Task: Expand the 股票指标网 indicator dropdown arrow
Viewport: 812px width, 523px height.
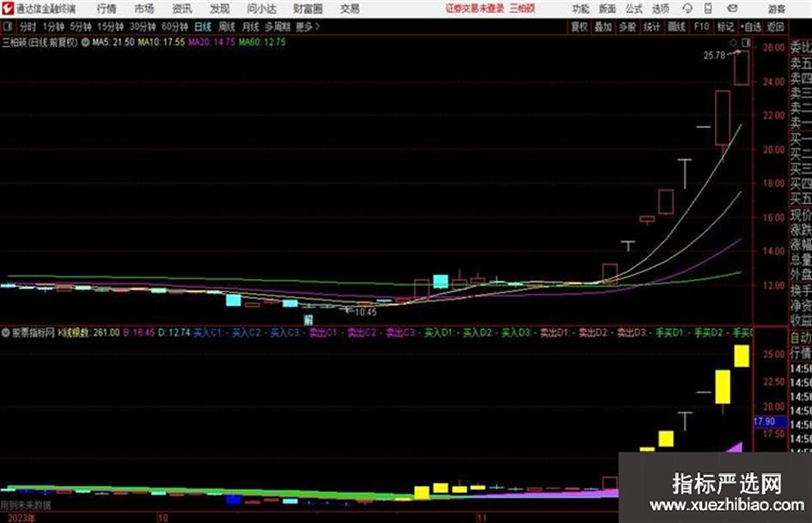Action: click(6, 332)
